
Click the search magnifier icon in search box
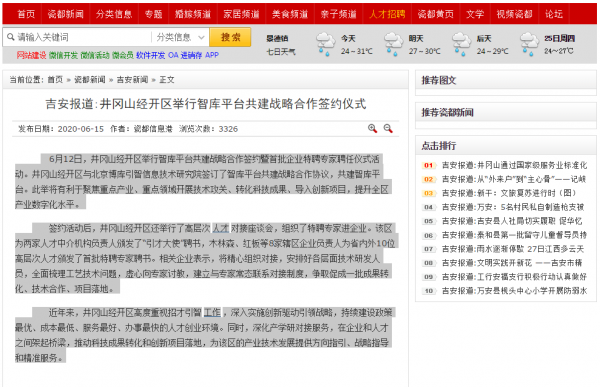[11, 37]
